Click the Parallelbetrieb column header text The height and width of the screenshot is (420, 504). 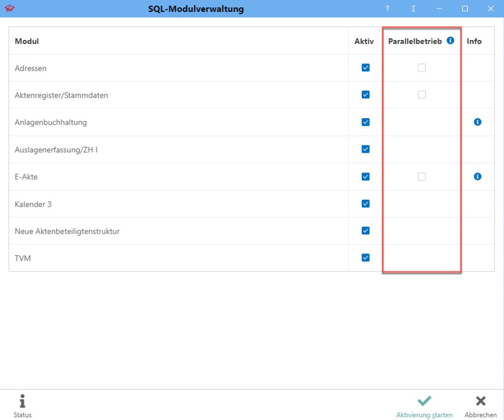(x=415, y=41)
